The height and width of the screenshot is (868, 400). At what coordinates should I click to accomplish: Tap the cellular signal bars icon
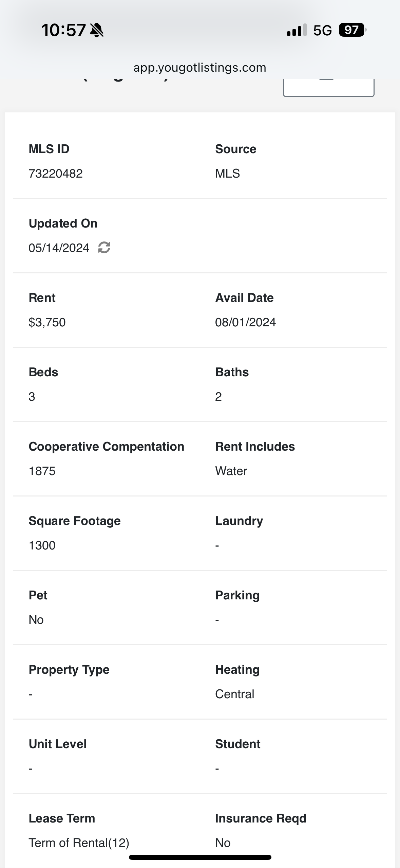(x=297, y=30)
